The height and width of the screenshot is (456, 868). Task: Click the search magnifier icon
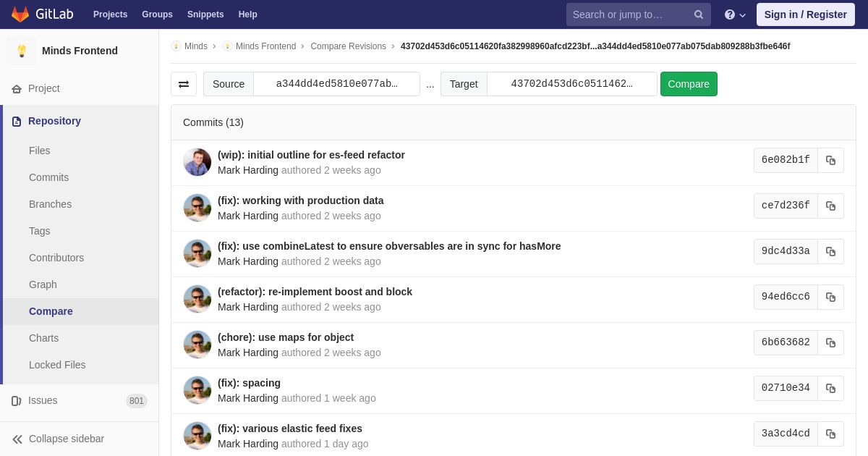[698, 14]
